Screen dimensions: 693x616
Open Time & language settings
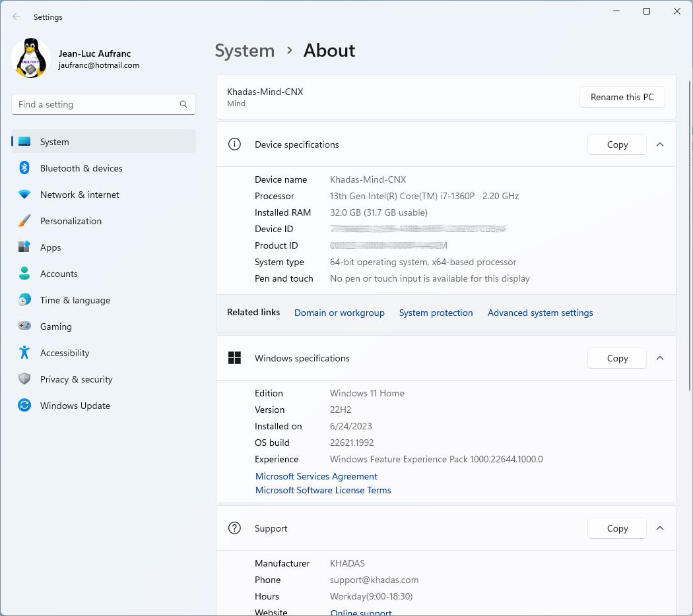(x=104, y=300)
